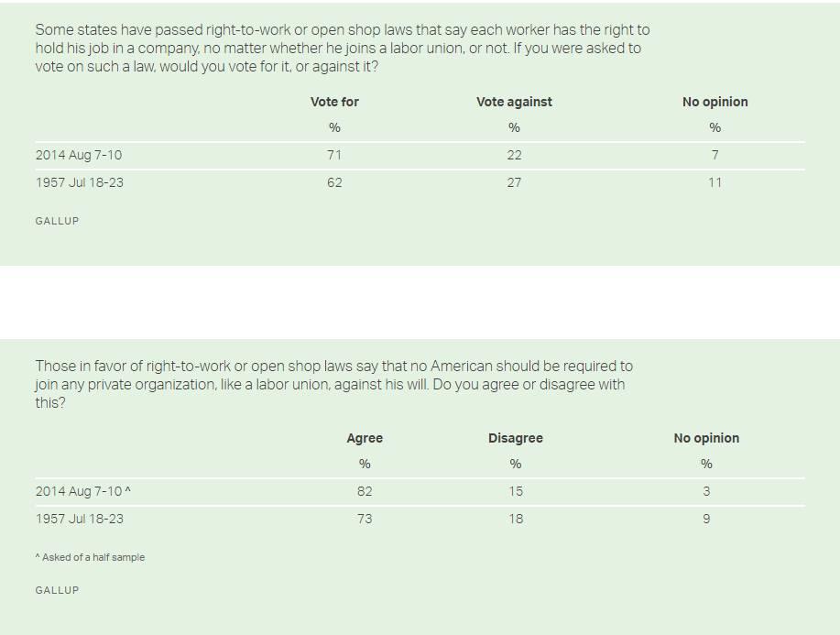Select the 22 percent 'Vote against' value

tap(514, 155)
